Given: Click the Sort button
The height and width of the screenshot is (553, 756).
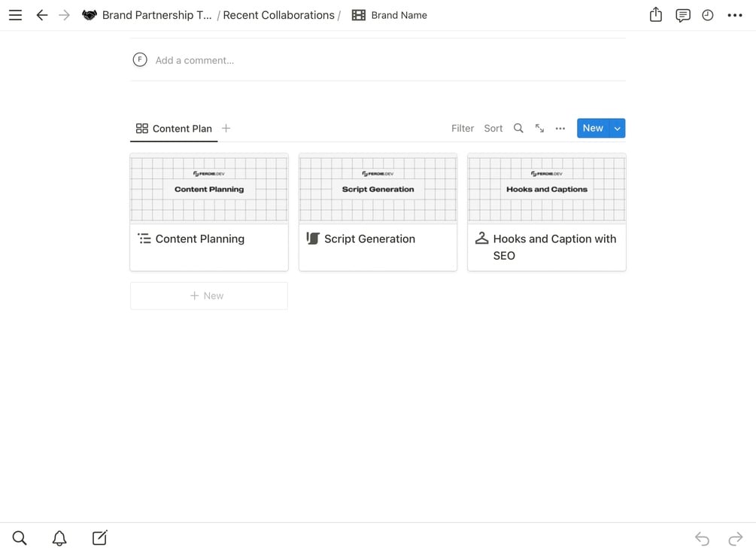Looking at the screenshot, I should (493, 129).
